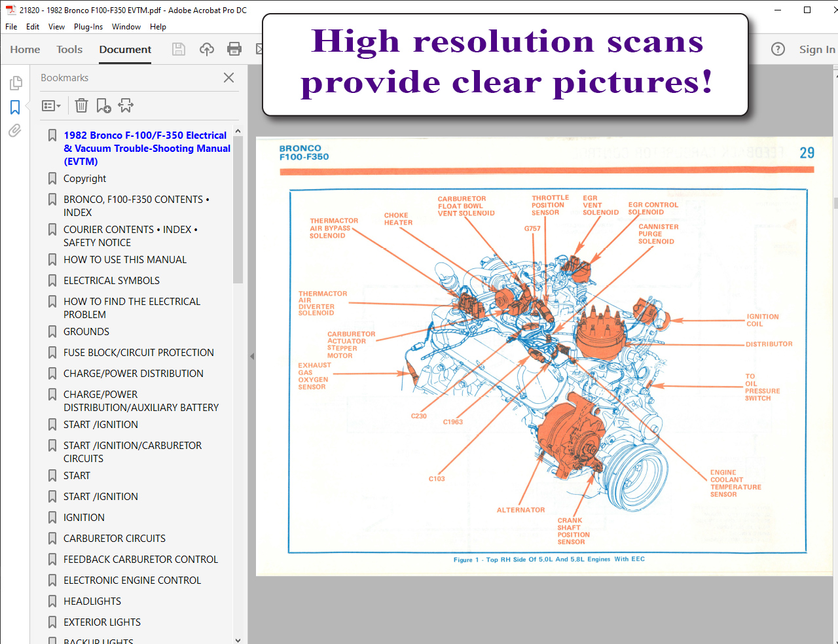The height and width of the screenshot is (644, 838).
Task: Print the document using printer icon
Action: 234,49
